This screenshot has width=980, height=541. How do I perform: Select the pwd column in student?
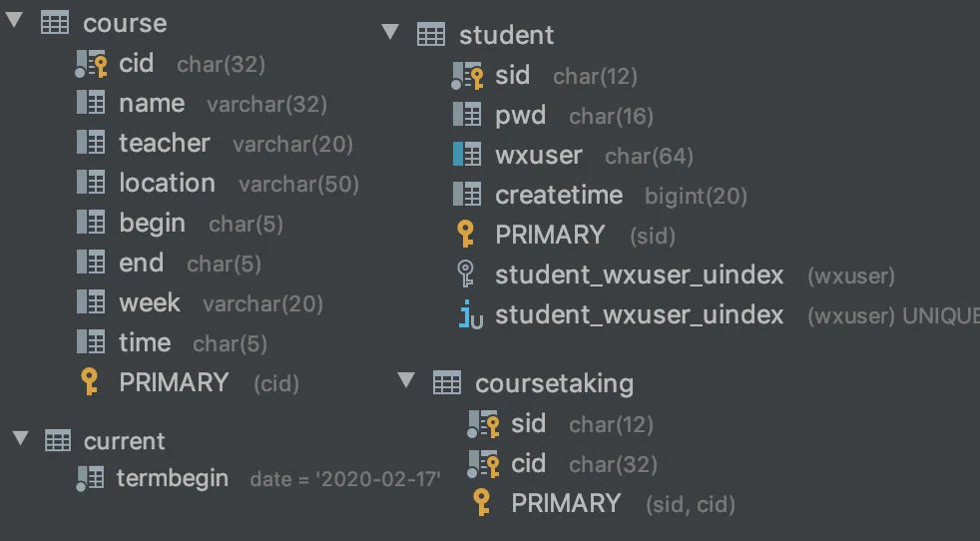coord(553,115)
